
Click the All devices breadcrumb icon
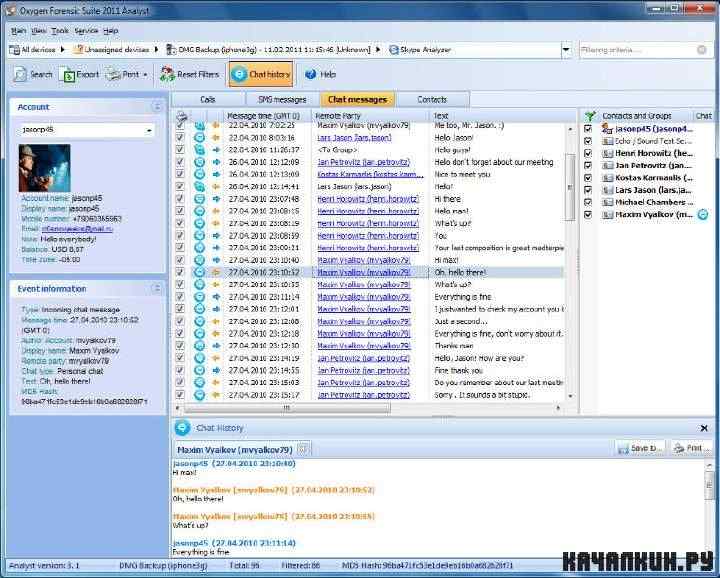pos(15,50)
